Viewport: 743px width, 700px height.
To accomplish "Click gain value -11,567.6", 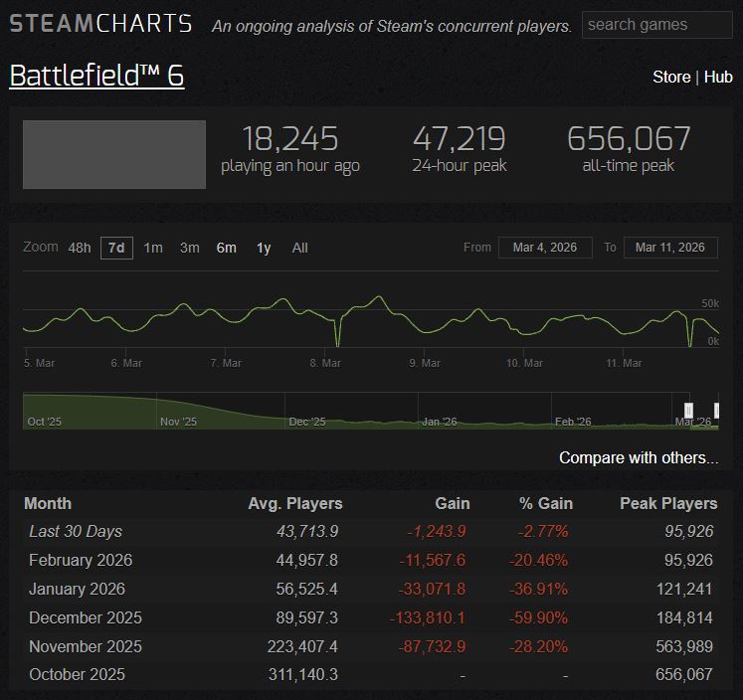I will (432, 560).
